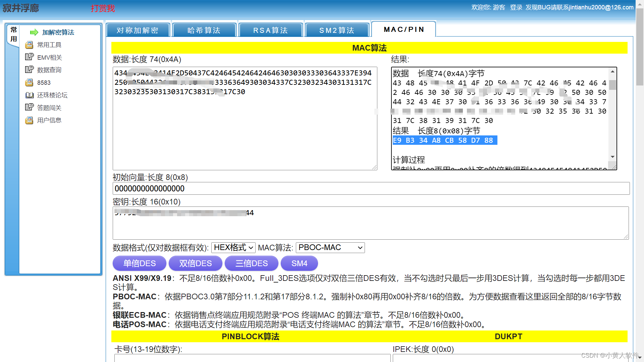644x362 pixels.
Task: Click the 双倍DES button
Action: [x=196, y=263]
